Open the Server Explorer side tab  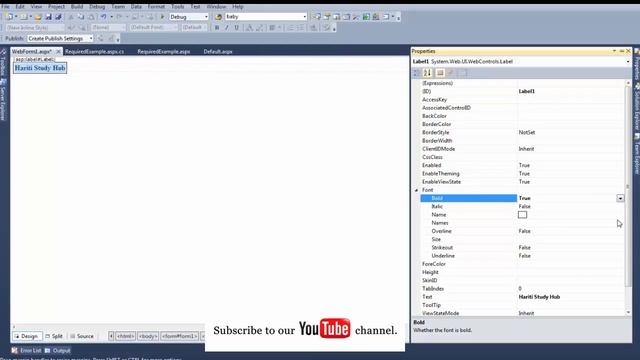point(3,100)
